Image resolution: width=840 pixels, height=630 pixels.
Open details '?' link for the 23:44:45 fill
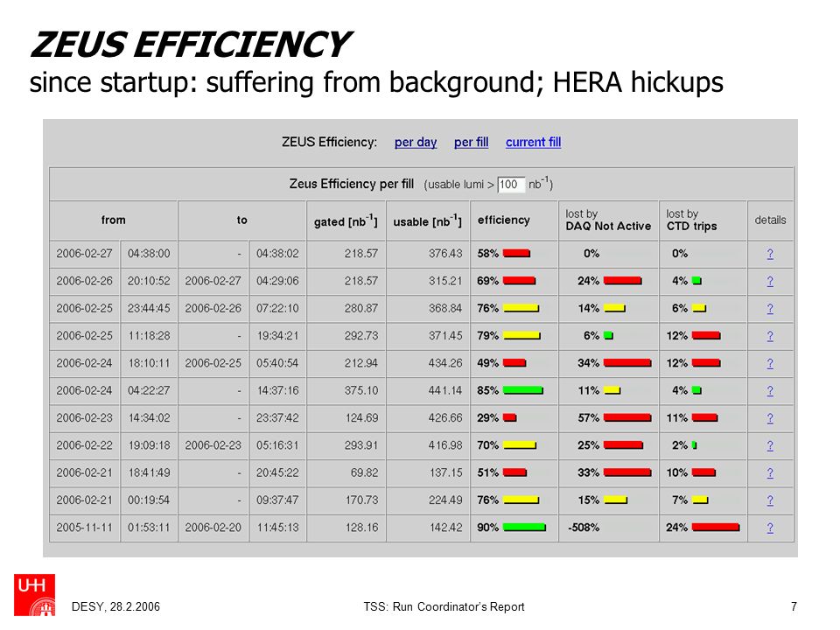(x=770, y=309)
